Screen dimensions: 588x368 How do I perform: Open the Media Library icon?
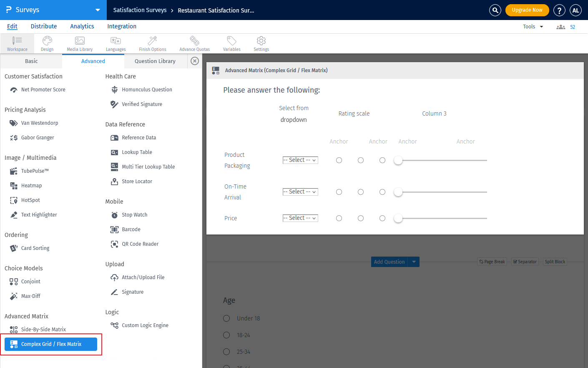pos(80,41)
